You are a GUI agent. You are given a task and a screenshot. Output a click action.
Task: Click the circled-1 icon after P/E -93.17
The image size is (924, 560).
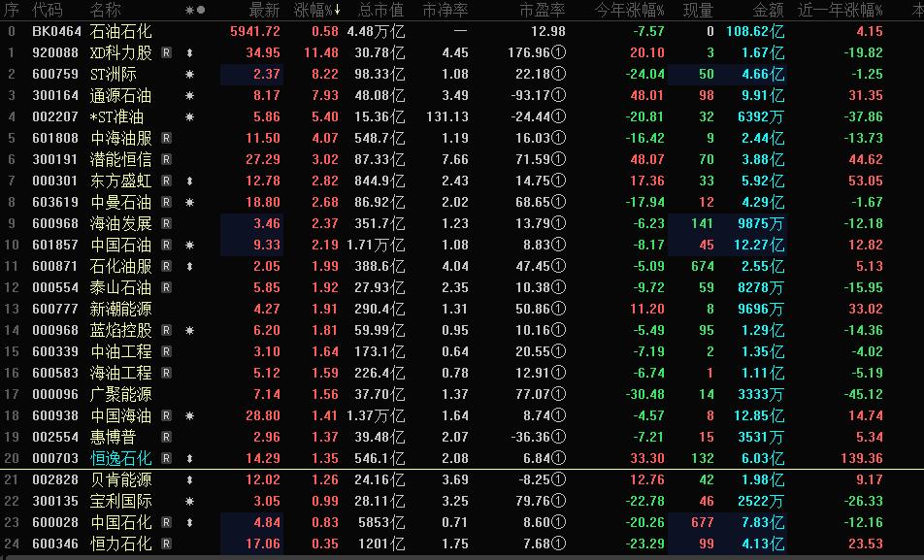[x=559, y=95]
